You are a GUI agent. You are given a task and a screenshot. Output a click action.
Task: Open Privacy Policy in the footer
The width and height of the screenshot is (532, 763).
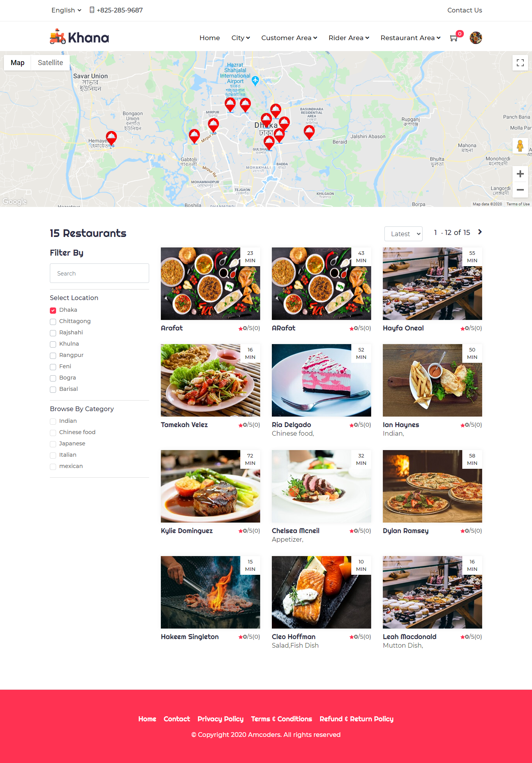pos(220,719)
